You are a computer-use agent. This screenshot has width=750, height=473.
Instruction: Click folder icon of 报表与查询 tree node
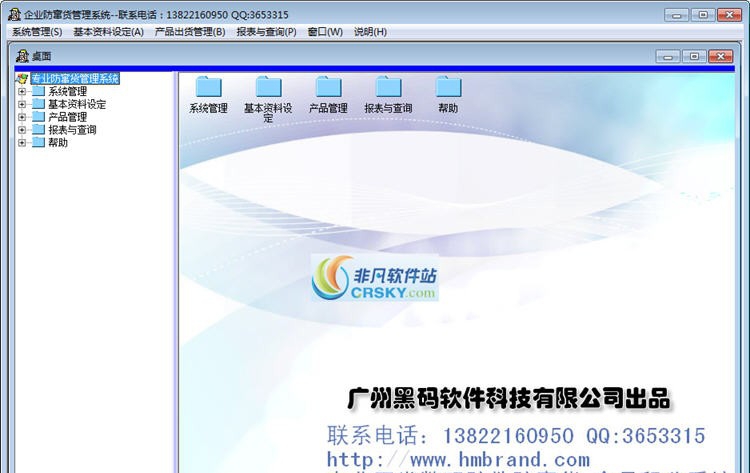[x=38, y=130]
